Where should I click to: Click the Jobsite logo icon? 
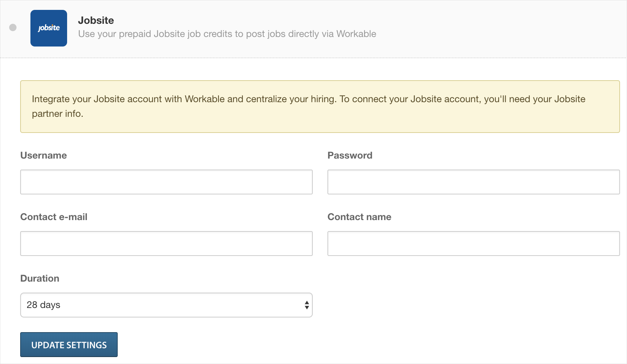pos(49,28)
